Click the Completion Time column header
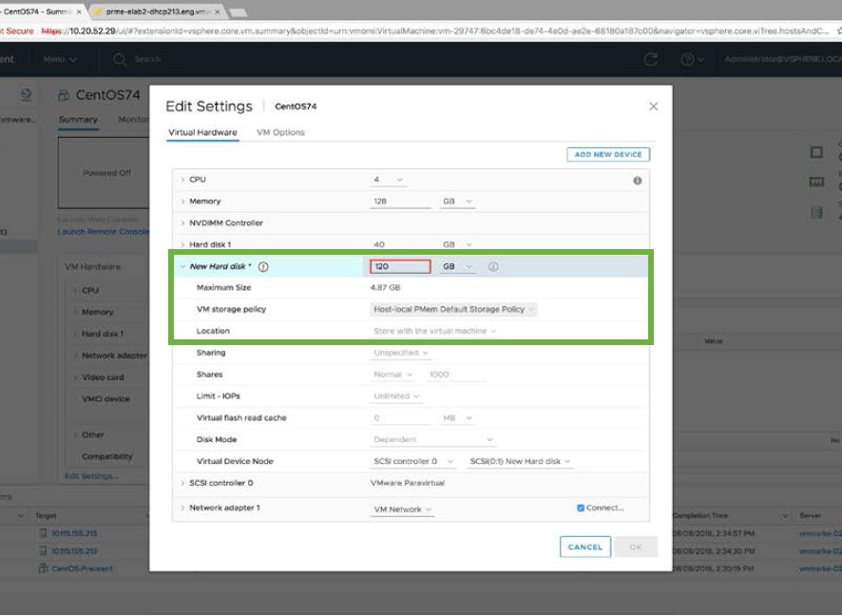842x616 pixels. coord(700,515)
